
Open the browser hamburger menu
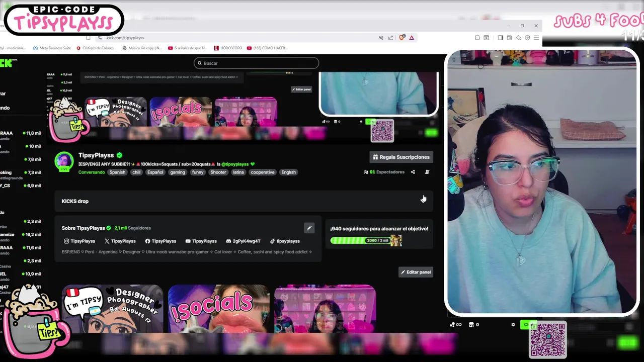[536, 38]
